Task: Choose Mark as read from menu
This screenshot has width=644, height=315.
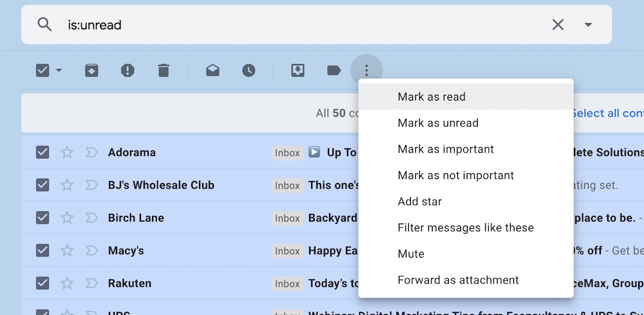Action: pyautogui.click(x=466, y=97)
